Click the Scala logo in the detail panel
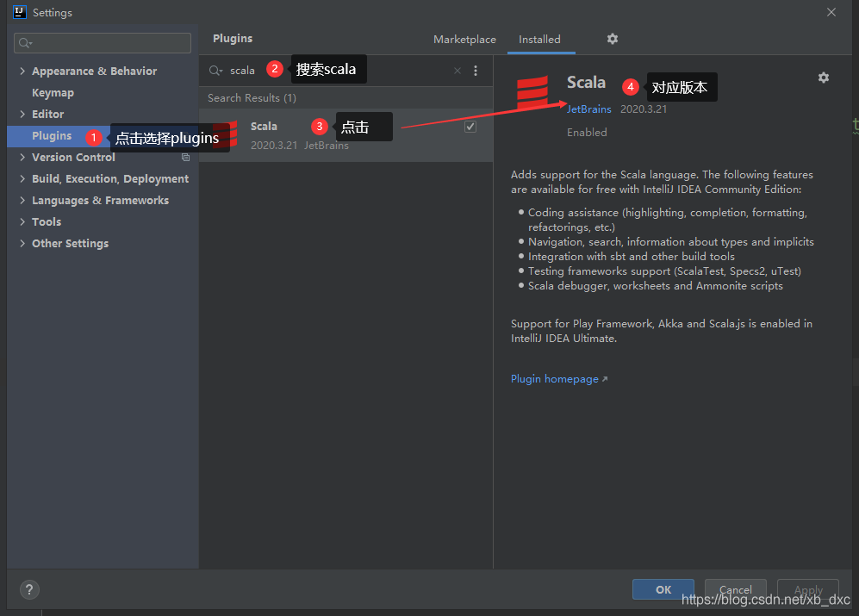 pos(532,93)
